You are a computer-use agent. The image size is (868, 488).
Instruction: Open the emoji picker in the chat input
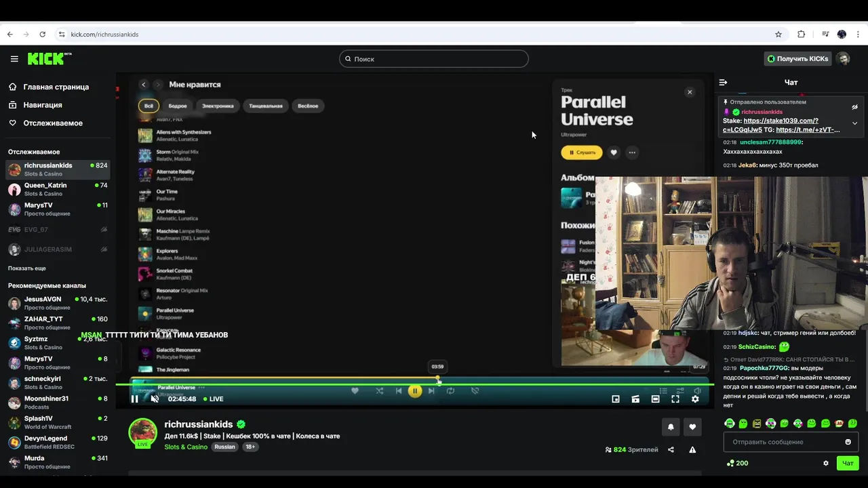tap(848, 442)
